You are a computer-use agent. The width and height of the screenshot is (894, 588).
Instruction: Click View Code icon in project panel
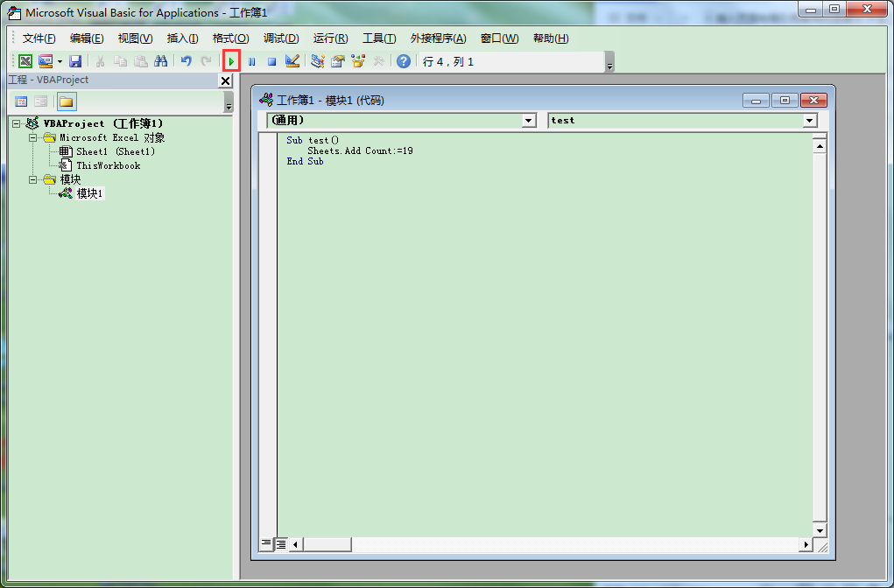point(21,102)
